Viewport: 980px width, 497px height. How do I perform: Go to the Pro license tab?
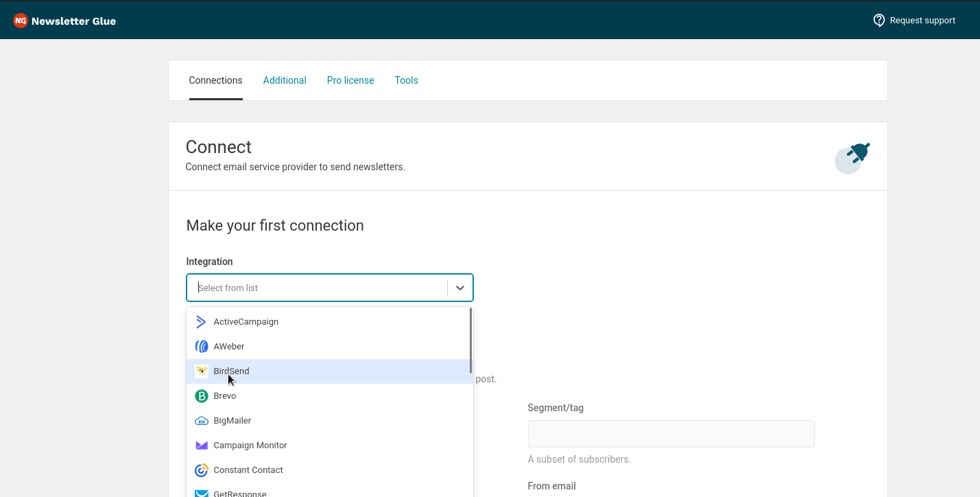350,80
